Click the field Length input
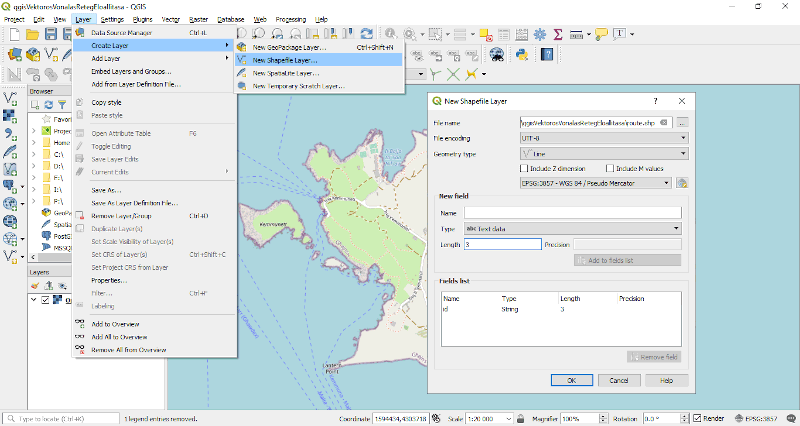Image resolution: width=800 pixels, height=426 pixels. click(503, 244)
